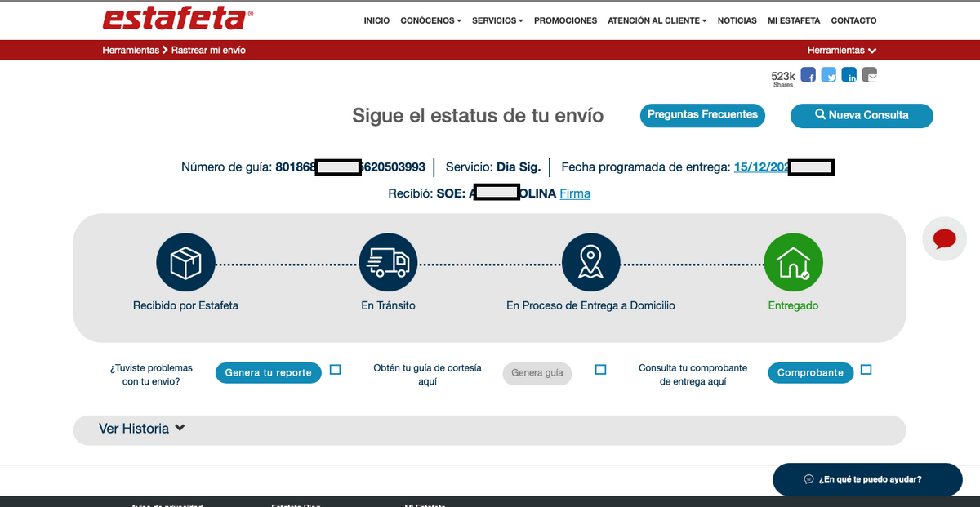Click the En Proceso de Entrega a Domicilio label
The image size is (980, 507).
590,305
